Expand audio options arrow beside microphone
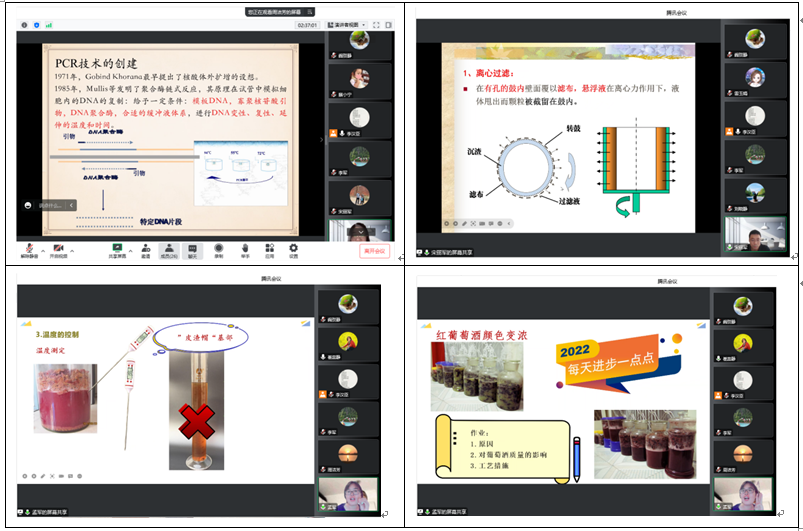This screenshot has height=531, width=803. [x=40, y=246]
